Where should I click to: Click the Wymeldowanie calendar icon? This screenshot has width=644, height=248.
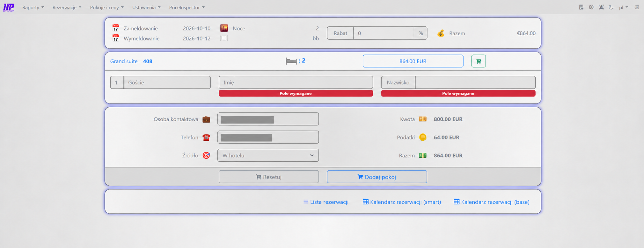click(x=116, y=38)
